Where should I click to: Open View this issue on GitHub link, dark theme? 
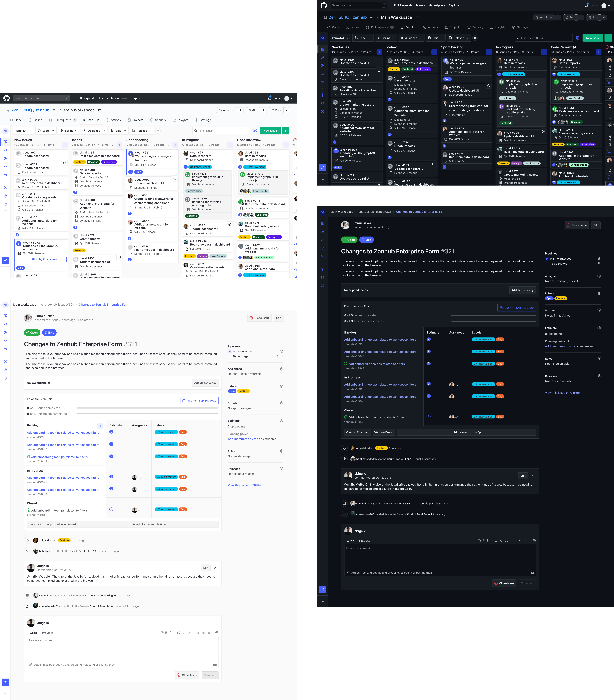click(562, 393)
